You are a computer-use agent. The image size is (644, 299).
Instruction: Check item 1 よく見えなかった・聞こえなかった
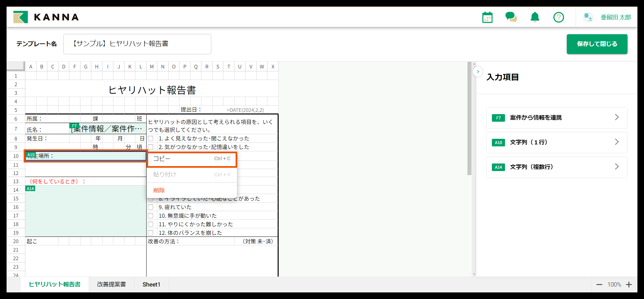coord(150,138)
